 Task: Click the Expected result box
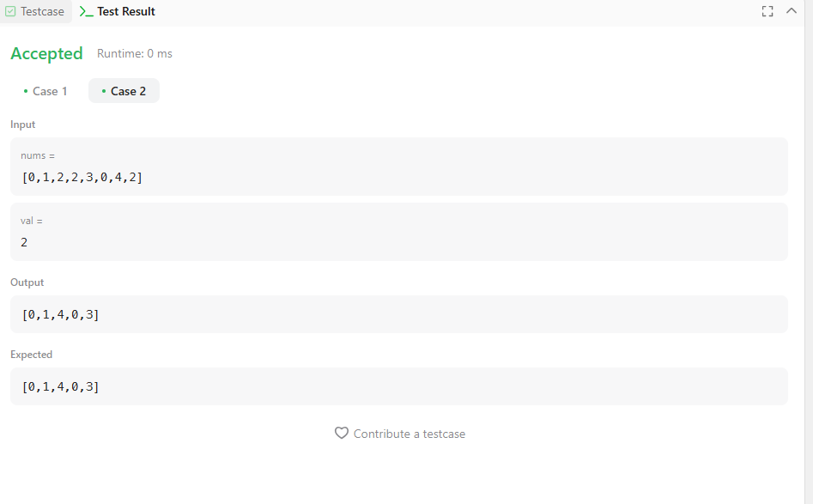tap(398, 386)
